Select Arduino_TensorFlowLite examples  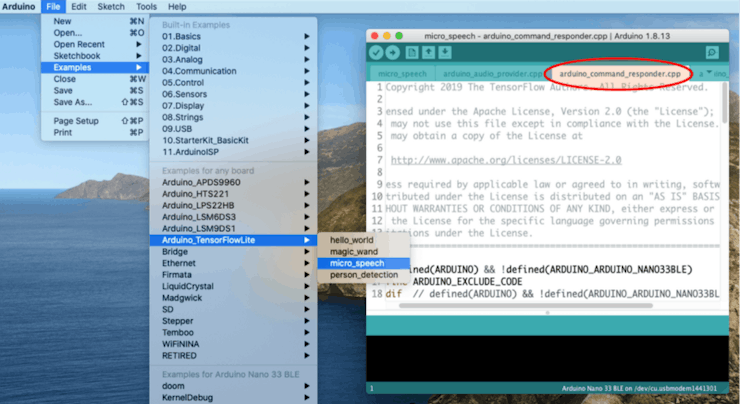(x=233, y=240)
